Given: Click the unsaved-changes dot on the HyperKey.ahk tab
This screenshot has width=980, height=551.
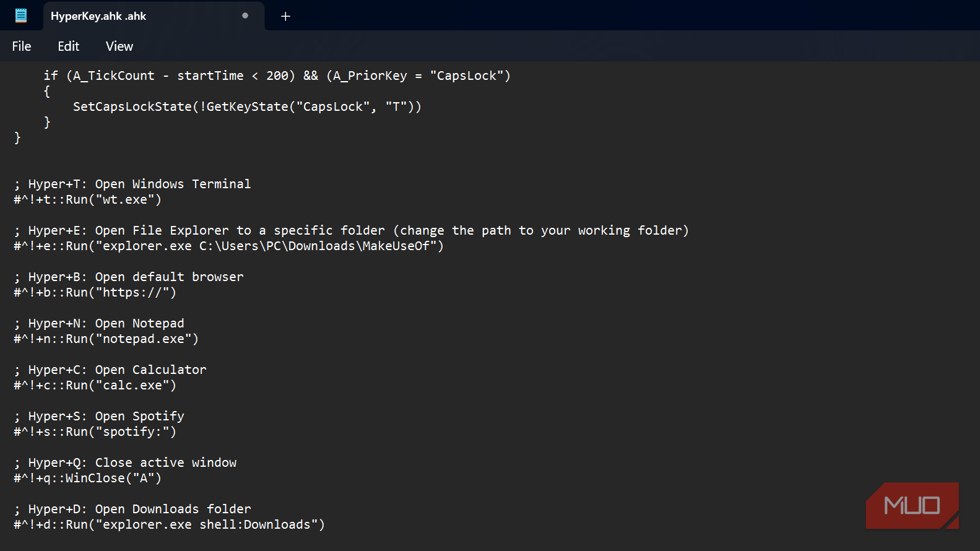Looking at the screenshot, I should pos(245,15).
